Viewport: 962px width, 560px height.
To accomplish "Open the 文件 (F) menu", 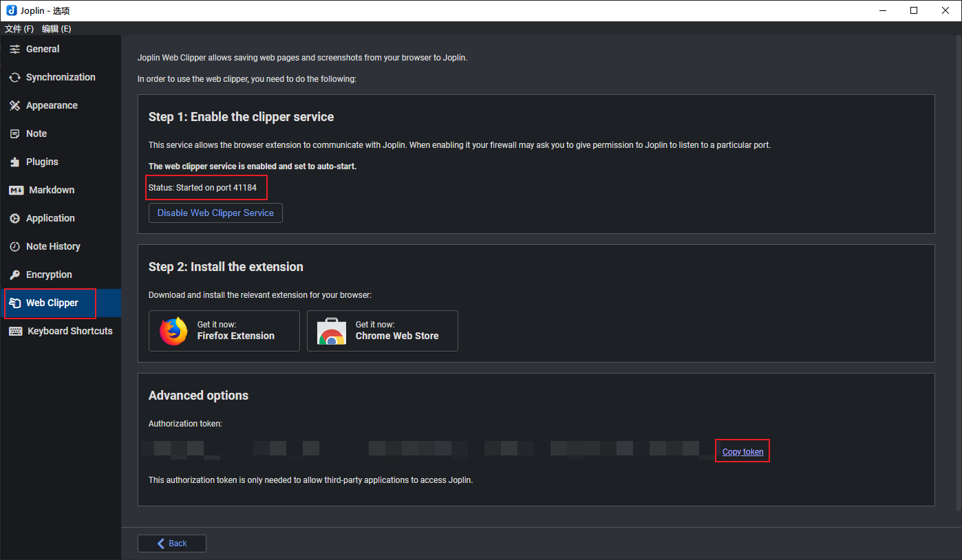I will point(19,29).
